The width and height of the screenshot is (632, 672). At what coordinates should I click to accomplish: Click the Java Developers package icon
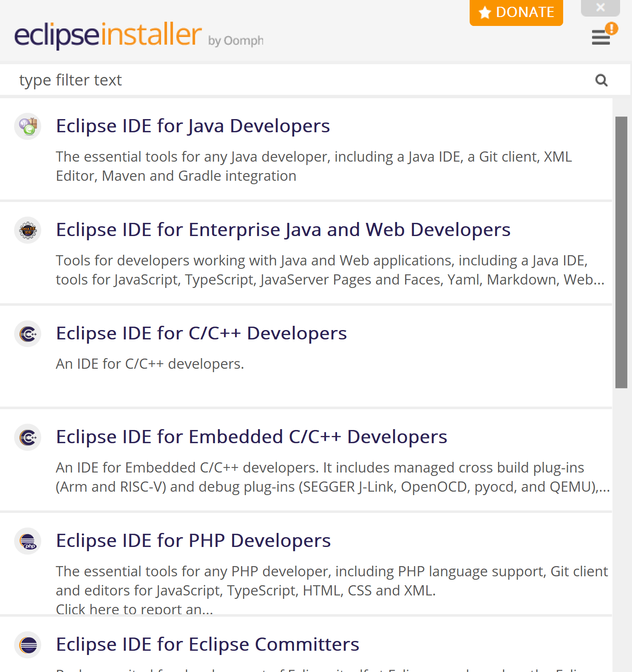(x=28, y=126)
